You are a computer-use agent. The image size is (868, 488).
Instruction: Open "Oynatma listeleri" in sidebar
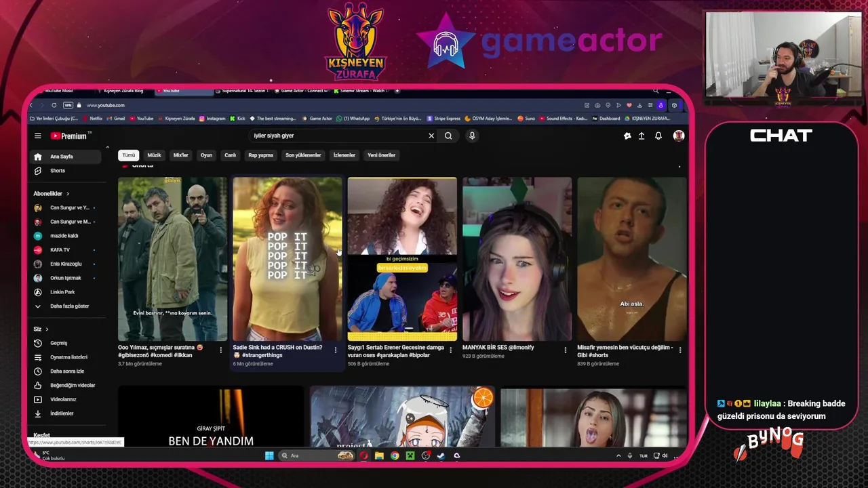[x=66, y=357]
